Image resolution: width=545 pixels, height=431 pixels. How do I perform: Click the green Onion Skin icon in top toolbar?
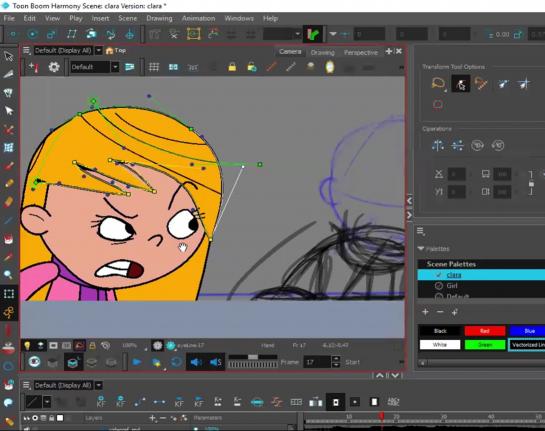tap(313, 34)
